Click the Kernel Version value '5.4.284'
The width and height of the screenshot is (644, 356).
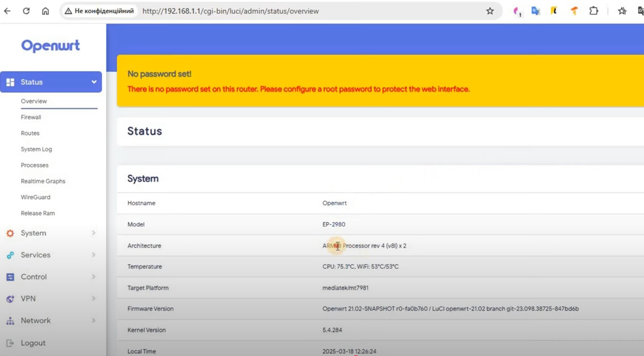[332, 330]
